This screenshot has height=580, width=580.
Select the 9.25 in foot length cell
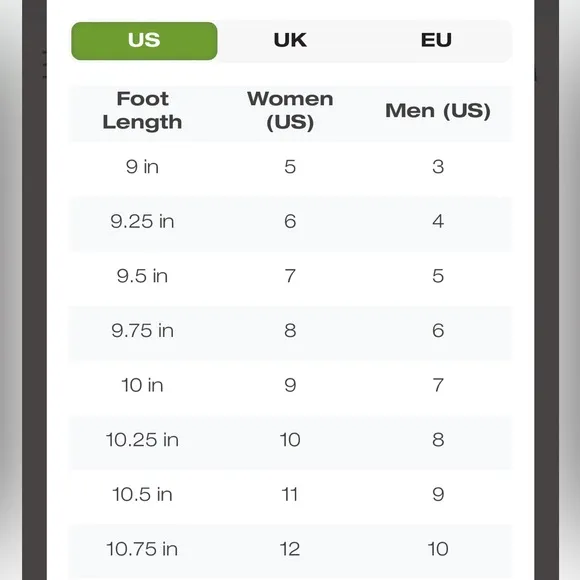point(142,222)
